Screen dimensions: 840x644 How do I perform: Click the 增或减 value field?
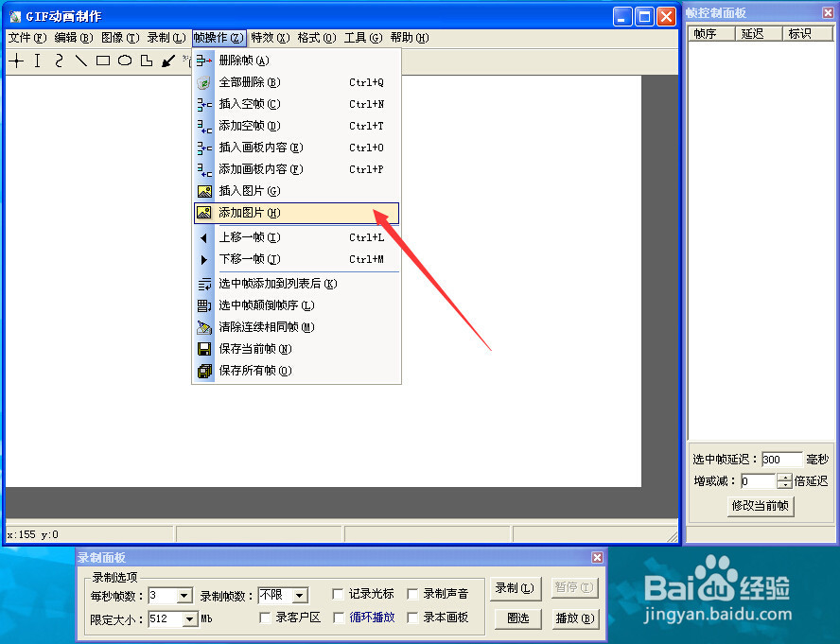click(x=758, y=481)
